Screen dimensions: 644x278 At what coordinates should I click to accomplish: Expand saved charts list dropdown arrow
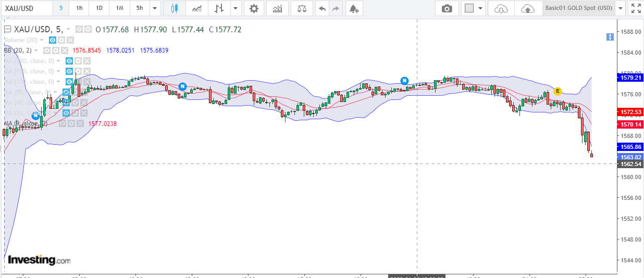pos(620,8)
